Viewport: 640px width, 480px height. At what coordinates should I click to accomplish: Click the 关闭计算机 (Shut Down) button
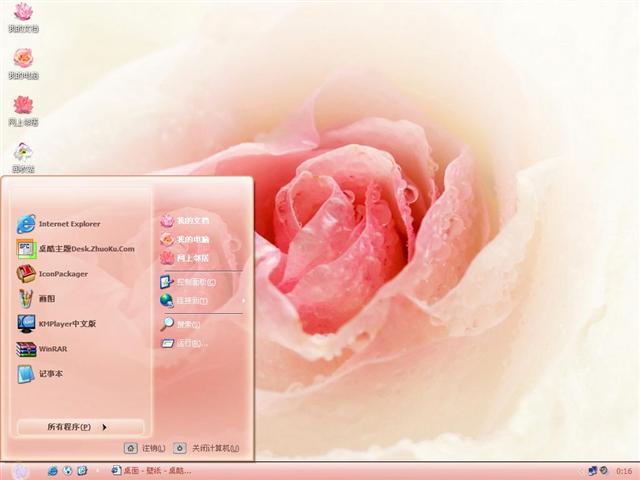pyautogui.click(x=207, y=448)
